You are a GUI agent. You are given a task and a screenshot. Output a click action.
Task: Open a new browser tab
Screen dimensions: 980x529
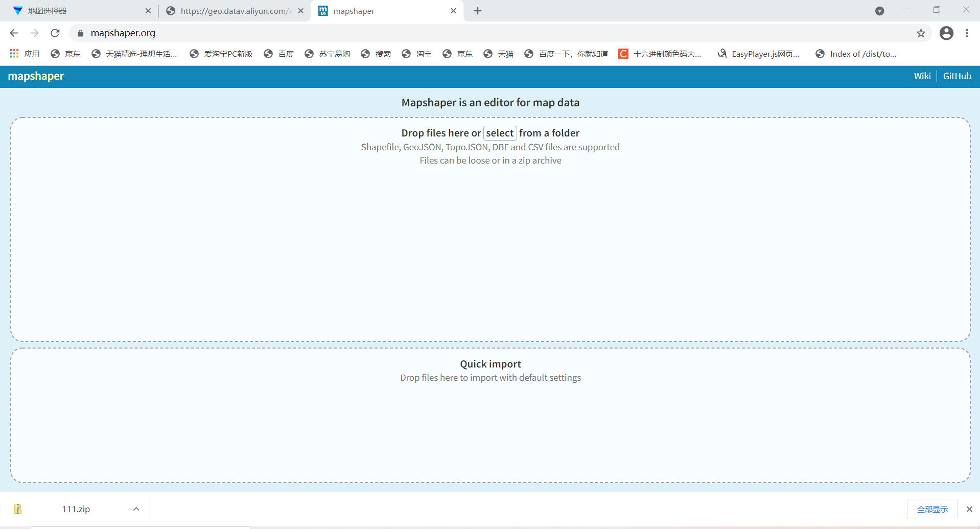pos(478,11)
